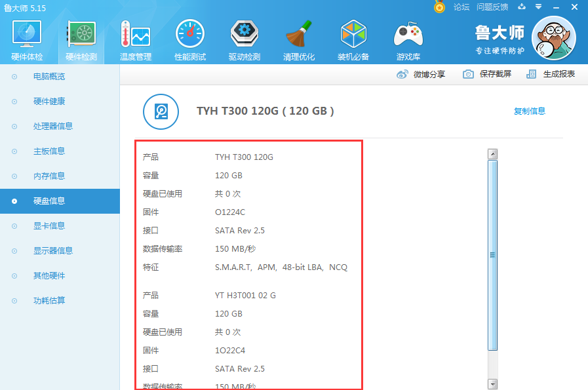Launch 性能测试 performance test
Viewport: 588px width, 390px height.
pyautogui.click(x=190, y=40)
